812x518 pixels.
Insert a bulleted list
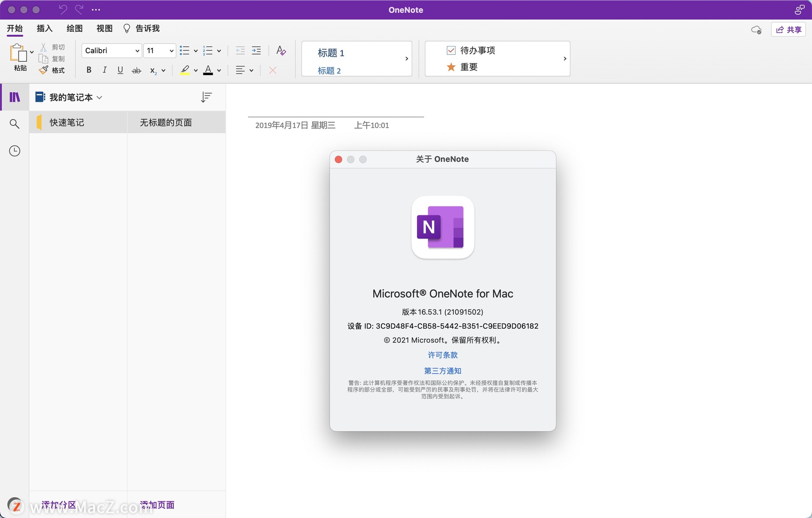coord(184,51)
